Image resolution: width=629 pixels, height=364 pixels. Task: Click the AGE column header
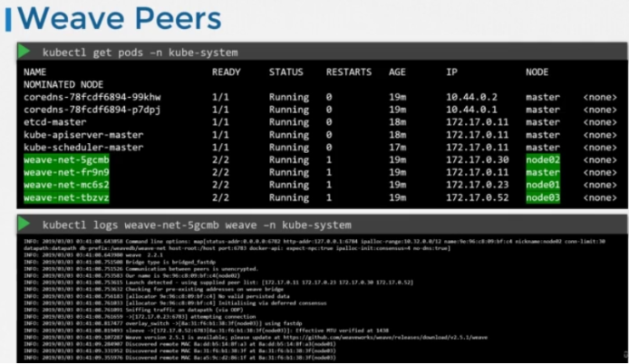coord(397,72)
